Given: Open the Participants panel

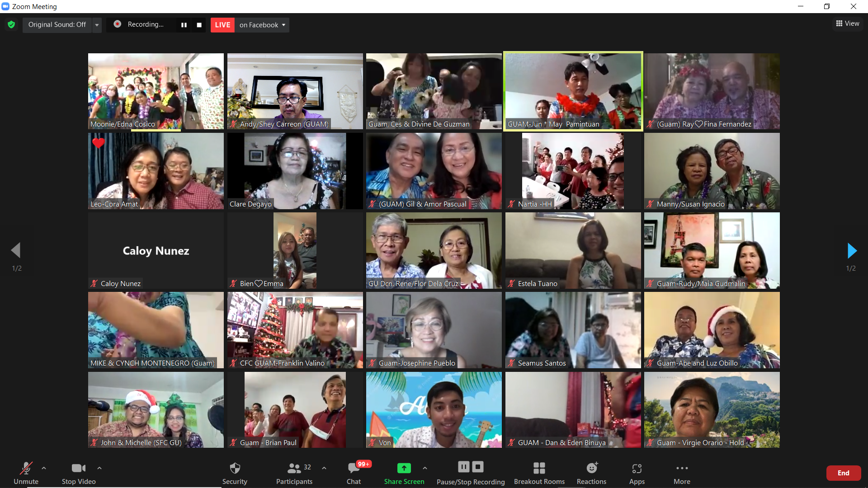Looking at the screenshot, I should (x=294, y=473).
